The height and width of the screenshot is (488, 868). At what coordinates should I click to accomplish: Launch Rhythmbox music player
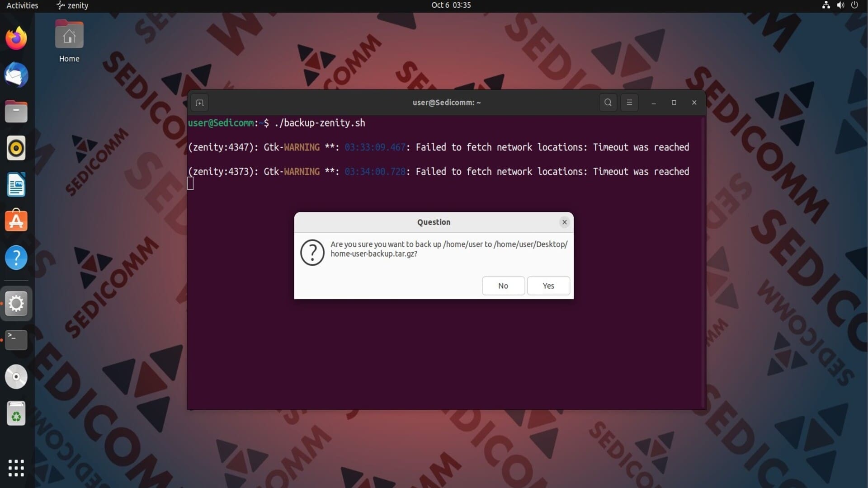click(16, 148)
